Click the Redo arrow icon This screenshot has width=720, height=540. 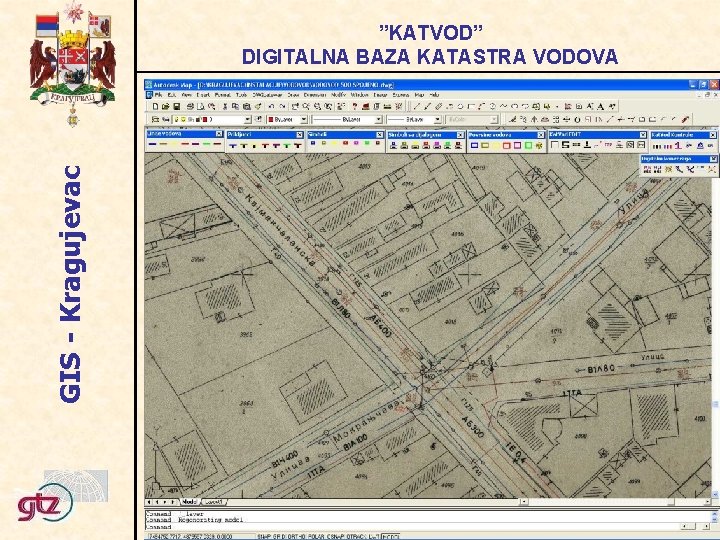282,107
